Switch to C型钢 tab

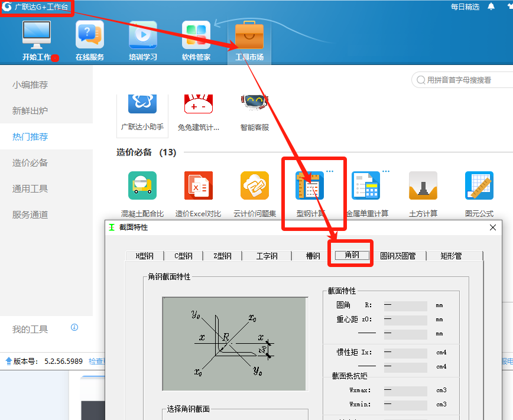(184, 256)
